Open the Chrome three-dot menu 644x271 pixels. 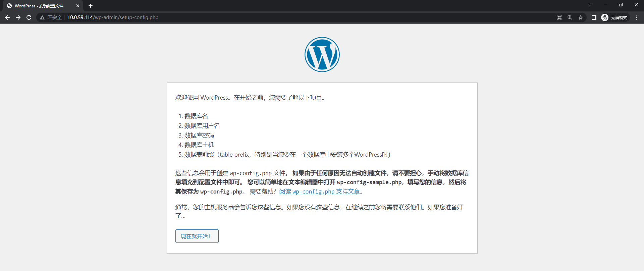point(637,17)
